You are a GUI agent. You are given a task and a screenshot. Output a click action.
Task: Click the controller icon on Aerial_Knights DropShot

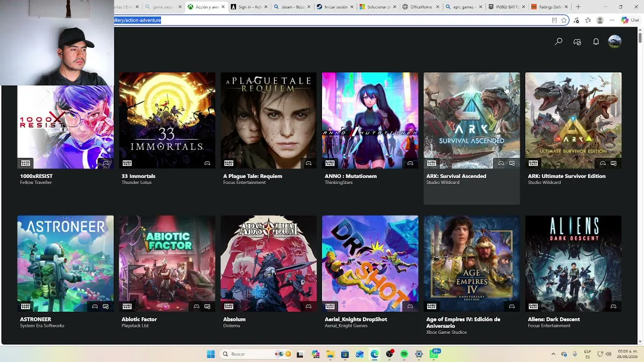pos(410,306)
